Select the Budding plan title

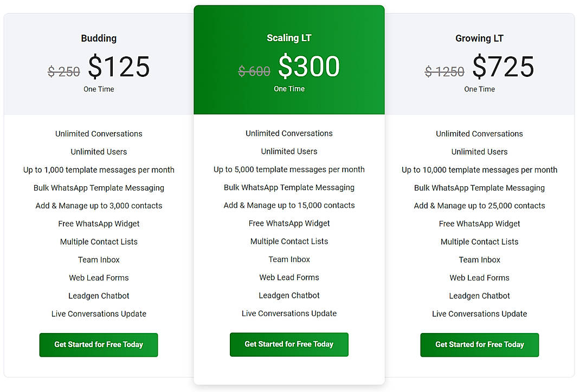pyautogui.click(x=98, y=38)
